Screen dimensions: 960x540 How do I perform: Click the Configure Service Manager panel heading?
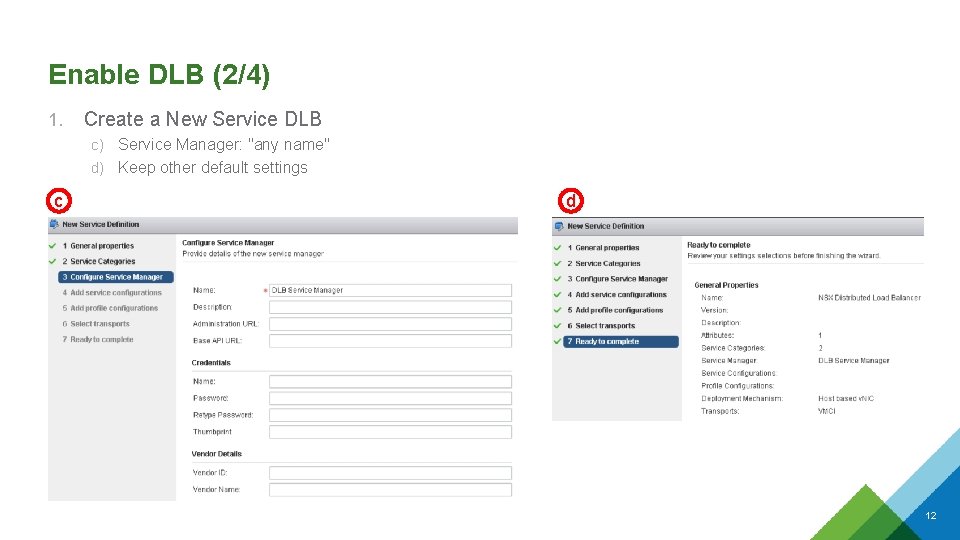click(228, 243)
